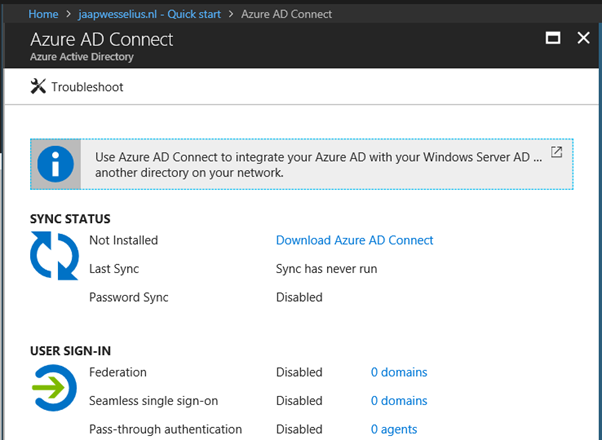Maximize the Azure AD Connect blade

[x=553, y=38]
